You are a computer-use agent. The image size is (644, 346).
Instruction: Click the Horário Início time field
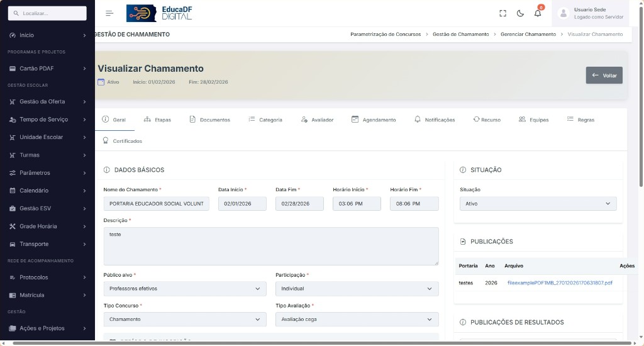click(x=357, y=204)
